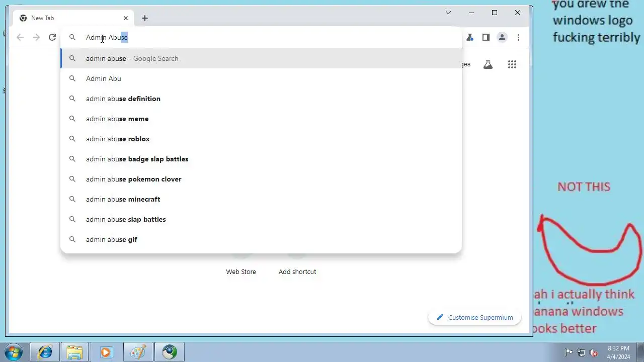Select 'admin abuse gif' suggestion
The image size is (644, 362).
pyautogui.click(x=261, y=239)
